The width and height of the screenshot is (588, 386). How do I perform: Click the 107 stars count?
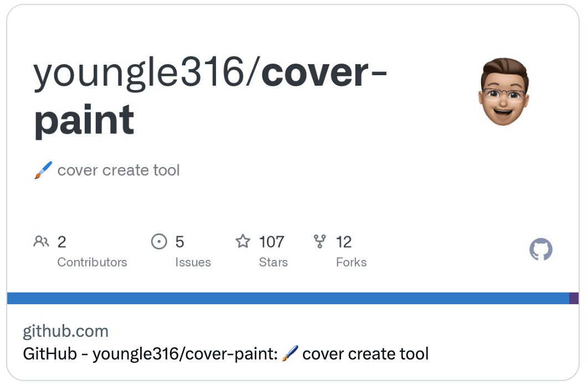coord(271,242)
